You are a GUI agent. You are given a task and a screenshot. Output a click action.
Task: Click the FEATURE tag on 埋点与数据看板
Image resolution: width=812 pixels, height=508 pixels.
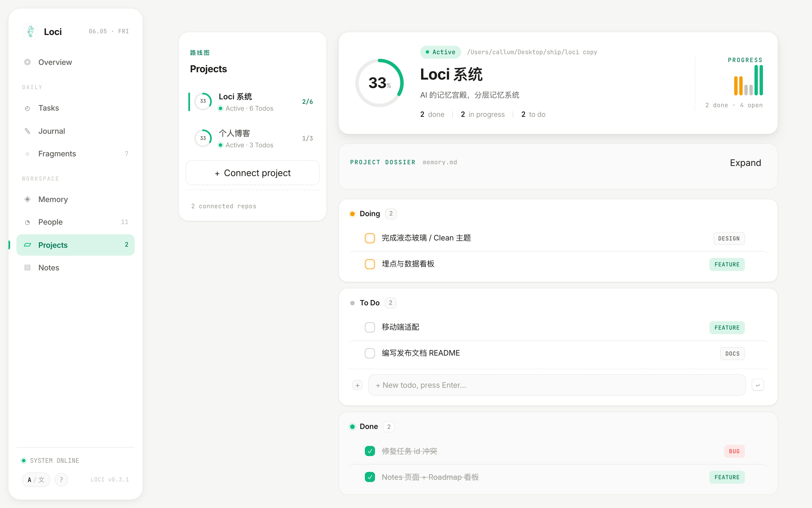tap(727, 264)
